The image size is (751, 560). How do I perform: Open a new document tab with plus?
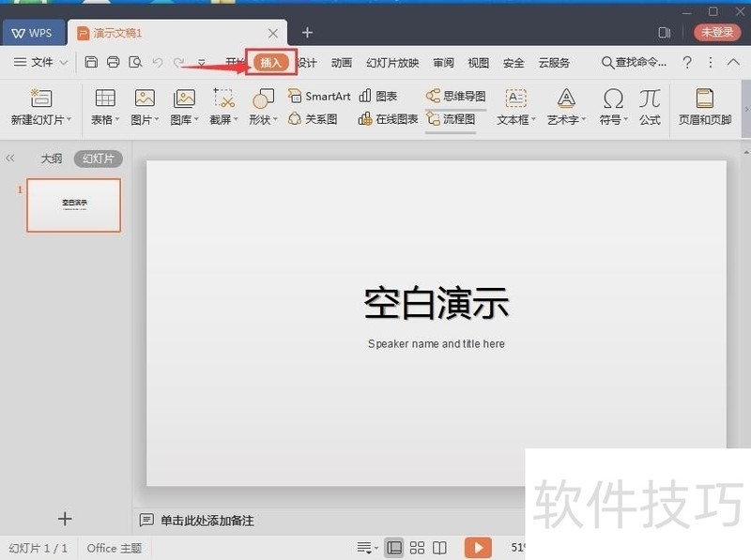tap(308, 33)
